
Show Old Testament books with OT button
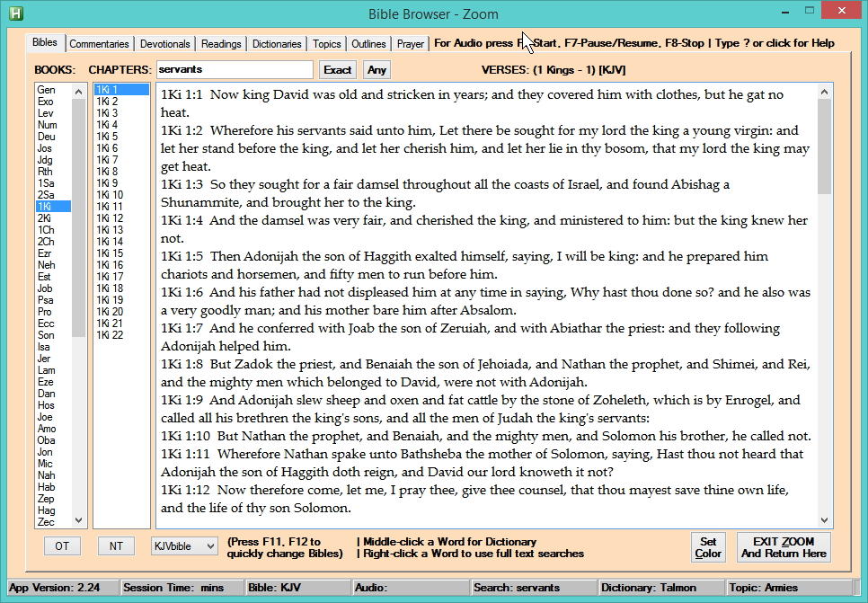click(x=62, y=546)
